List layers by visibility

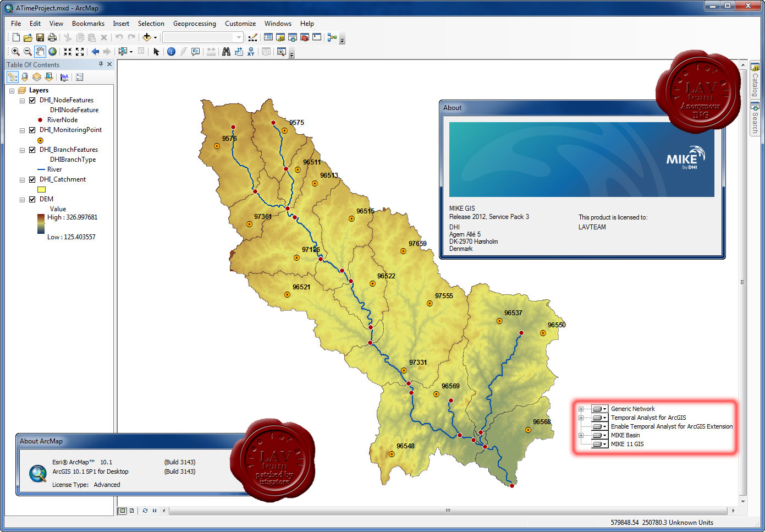pos(37,77)
